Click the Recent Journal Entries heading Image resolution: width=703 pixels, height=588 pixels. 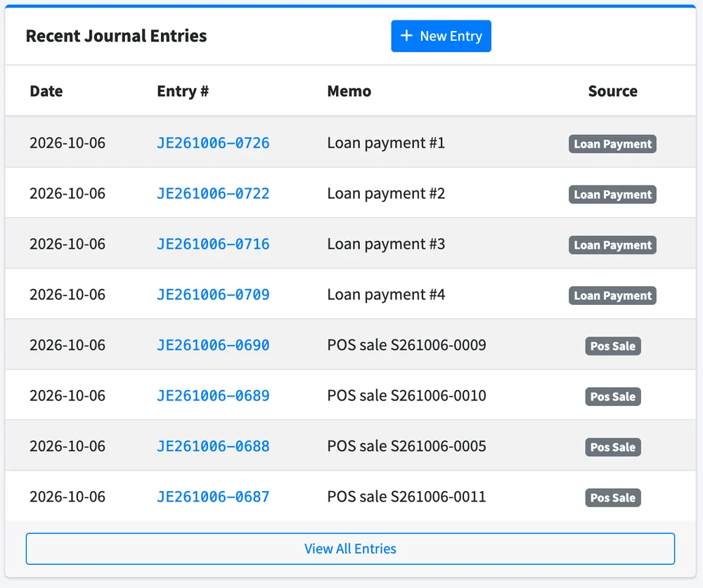[116, 36]
